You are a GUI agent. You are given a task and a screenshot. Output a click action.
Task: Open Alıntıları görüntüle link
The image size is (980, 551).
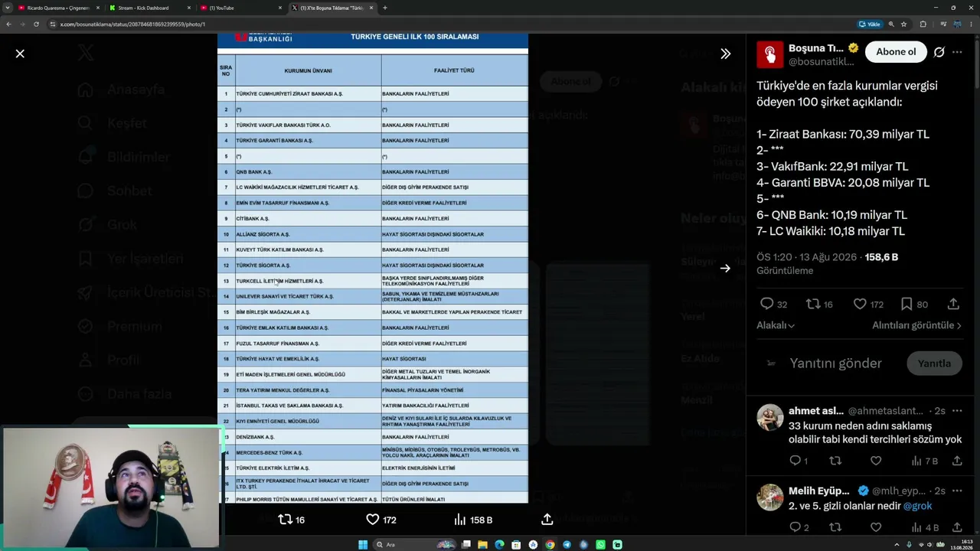(916, 325)
